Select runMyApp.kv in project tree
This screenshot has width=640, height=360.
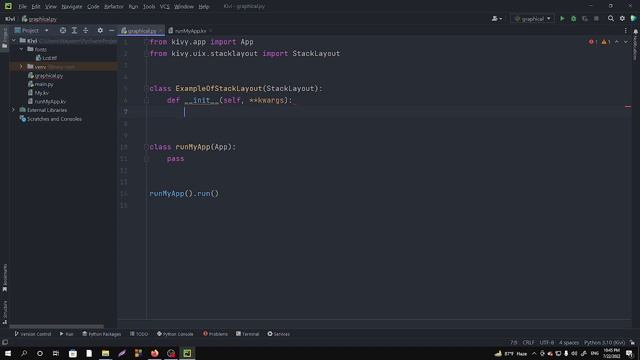click(x=50, y=101)
